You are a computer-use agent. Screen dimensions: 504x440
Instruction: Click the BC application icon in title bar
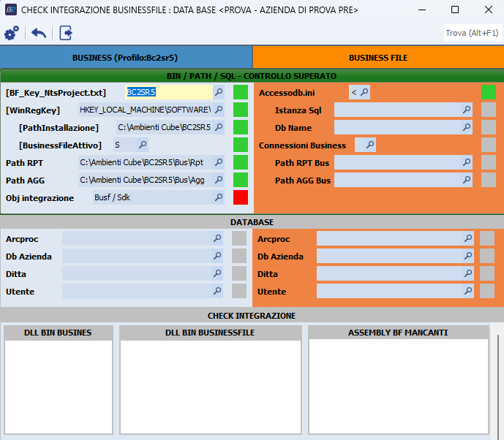click(11, 10)
